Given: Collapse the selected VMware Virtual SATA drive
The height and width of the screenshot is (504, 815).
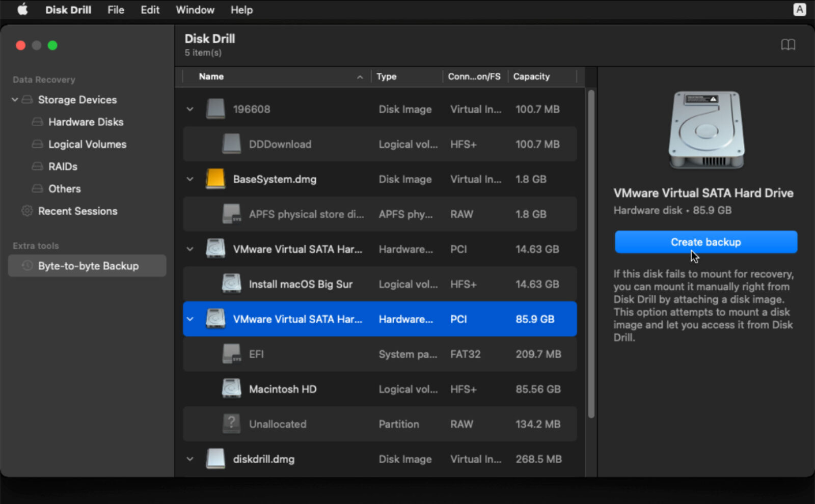Looking at the screenshot, I should [x=189, y=319].
